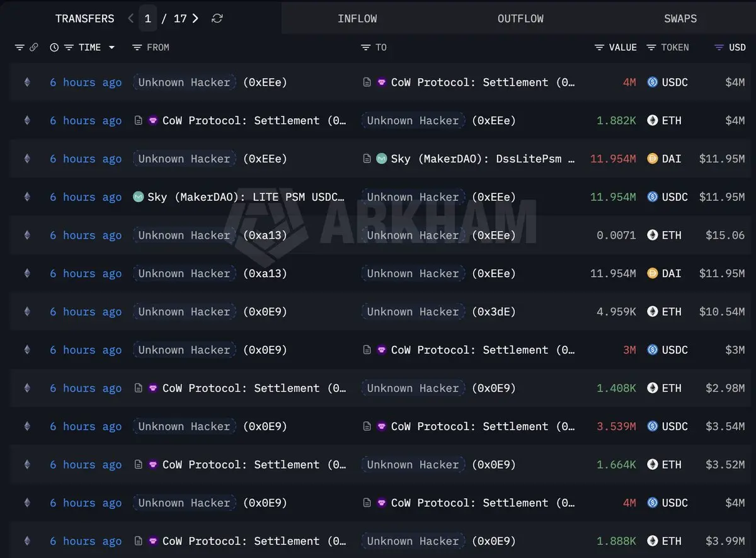Switch to the INFLOW tab
Viewport: 756px width, 558px height.
[x=357, y=18]
